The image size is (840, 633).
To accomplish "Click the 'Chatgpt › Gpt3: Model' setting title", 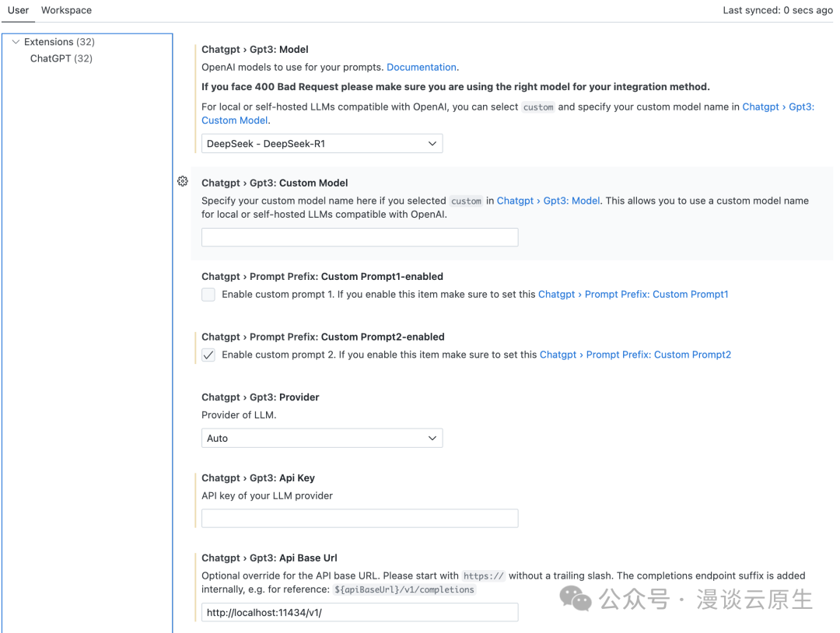I will click(255, 49).
